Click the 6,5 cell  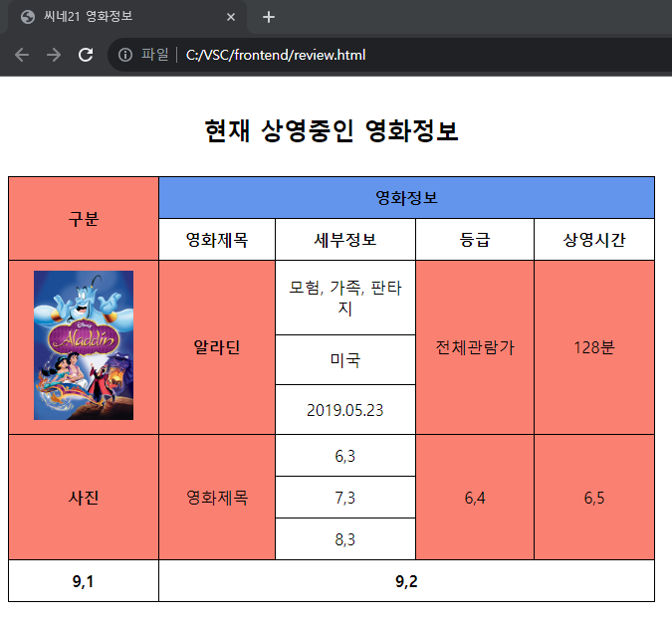(x=594, y=498)
